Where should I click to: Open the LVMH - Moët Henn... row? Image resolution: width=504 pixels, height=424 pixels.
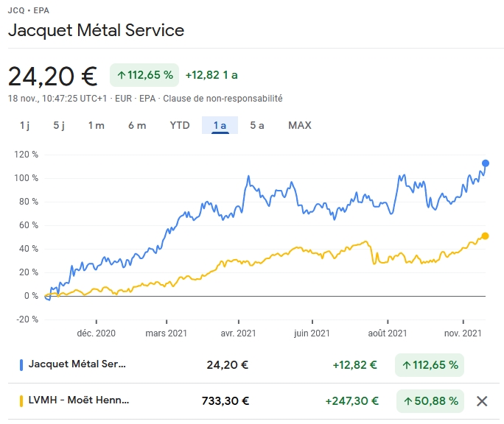[x=79, y=401]
